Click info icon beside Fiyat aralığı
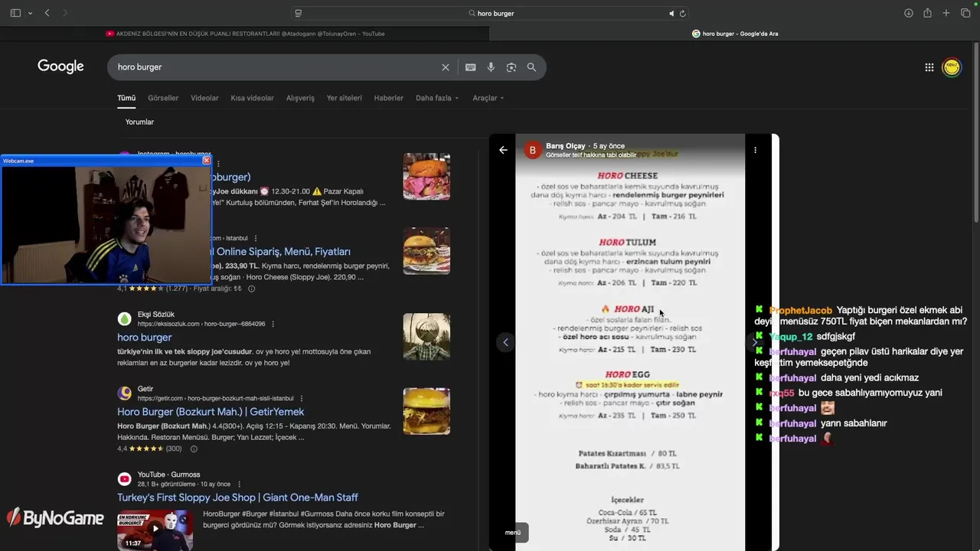The height and width of the screenshot is (551, 980). (251, 289)
